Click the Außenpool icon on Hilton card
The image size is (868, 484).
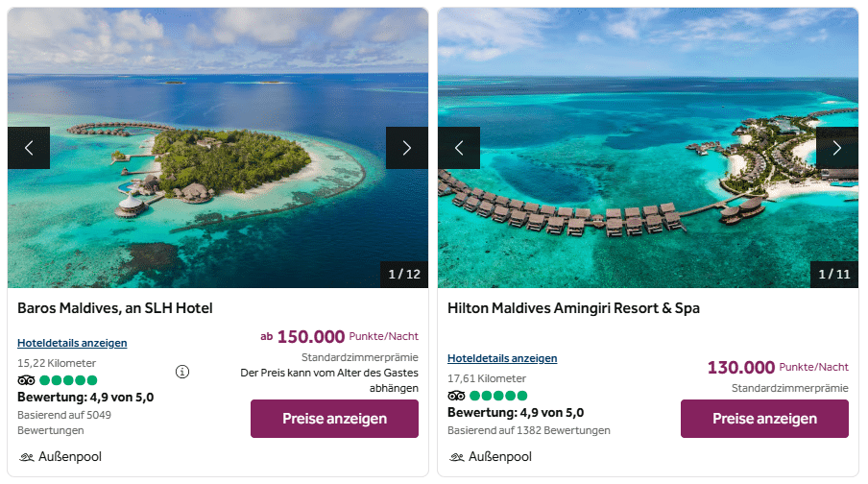[x=457, y=457]
